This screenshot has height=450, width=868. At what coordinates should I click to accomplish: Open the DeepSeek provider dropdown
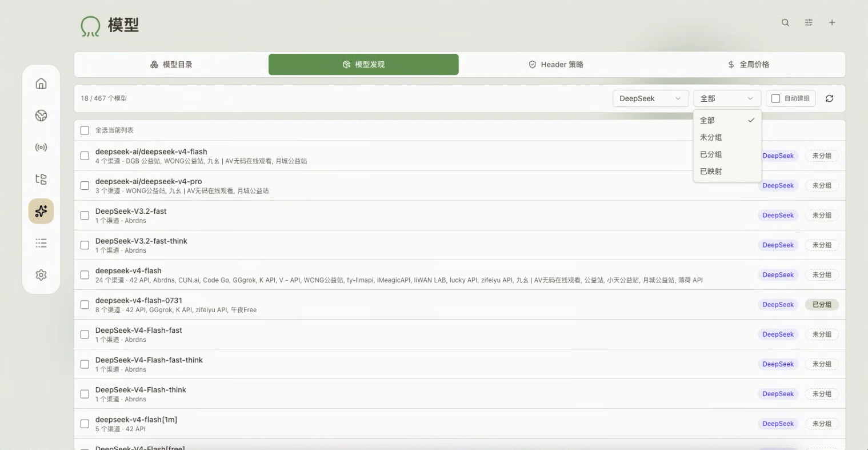650,98
